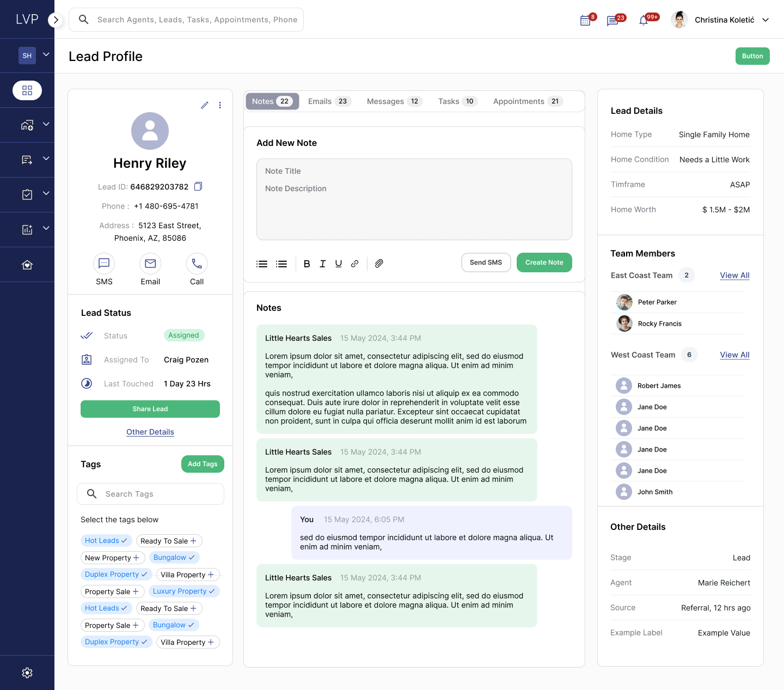Open the home-with-heart icon in sidebar
Image resolution: width=784 pixels, height=690 pixels.
pyautogui.click(x=27, y=265)
